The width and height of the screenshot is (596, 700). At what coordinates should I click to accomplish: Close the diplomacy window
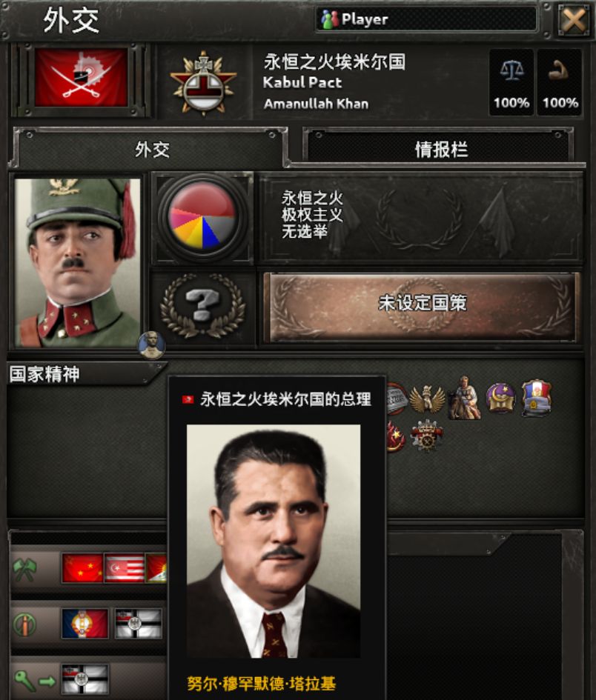573,20
